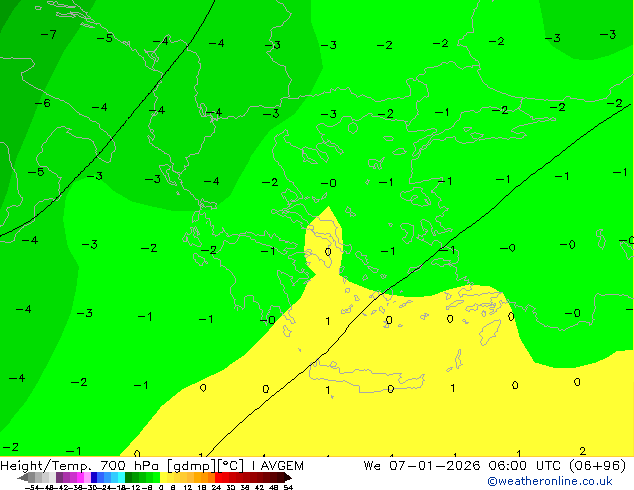Pick the gray left arrow legend end
Image resolution: width=634 pixels, height=490 pixels.
click(22, 478)
